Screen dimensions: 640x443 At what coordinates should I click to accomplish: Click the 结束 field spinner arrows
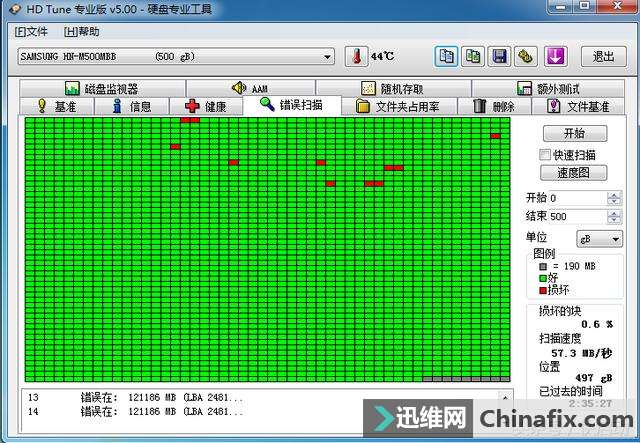point(613,216)
